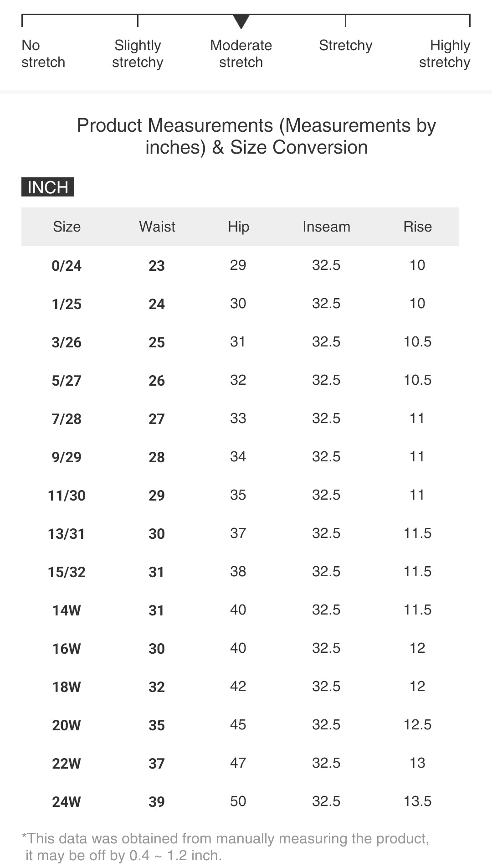The width and height of the screenshot is (492, 868).
Task: Click the Waist column header
Action: pyautogui.click(x=157, y=227)
